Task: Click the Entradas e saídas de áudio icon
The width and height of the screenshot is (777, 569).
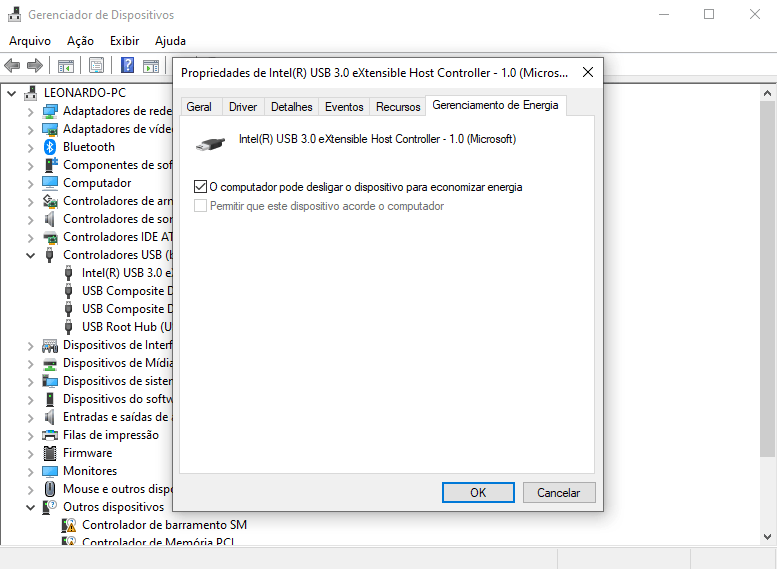Action: click(x=50, y=417)
